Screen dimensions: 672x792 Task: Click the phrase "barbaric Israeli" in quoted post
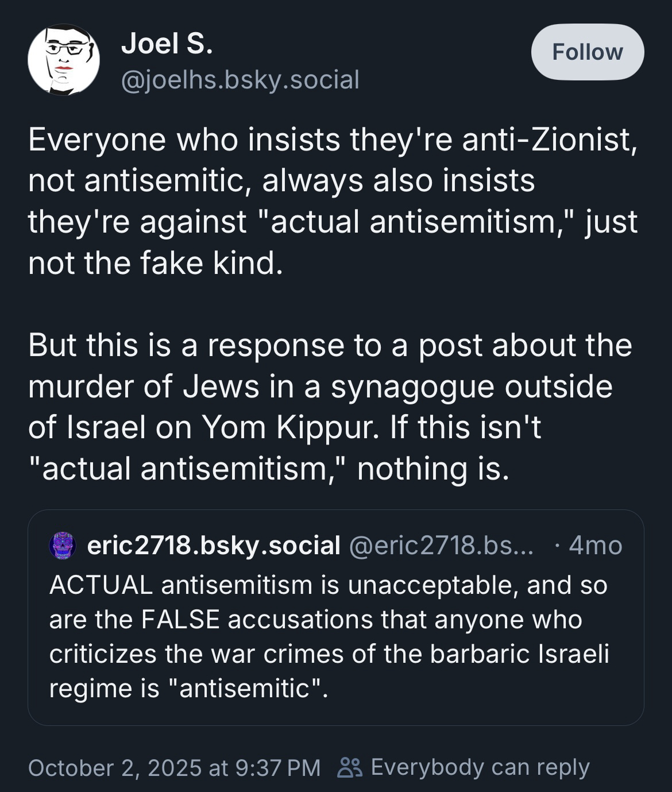pos(519,654)
